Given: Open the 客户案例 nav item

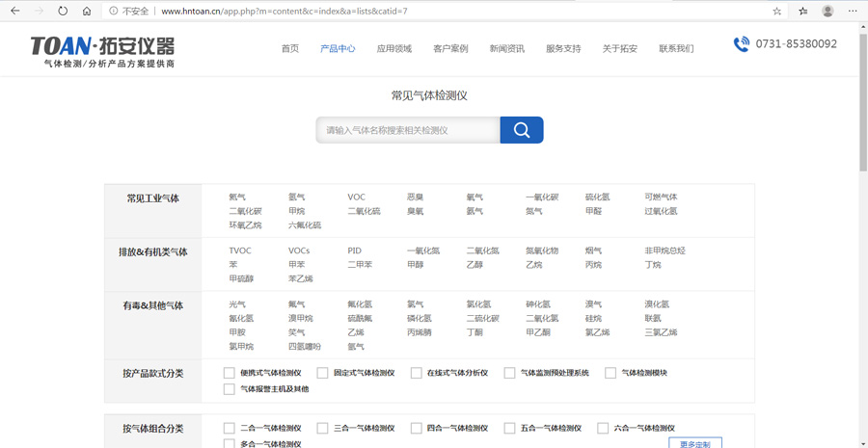Looking at the screenshot, I should pos(450,49).
